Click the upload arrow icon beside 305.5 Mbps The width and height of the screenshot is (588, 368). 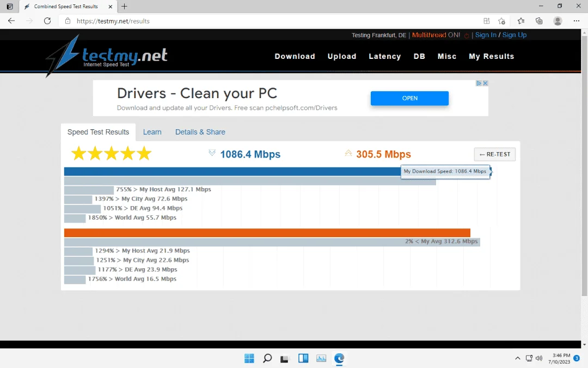(348, 153)
